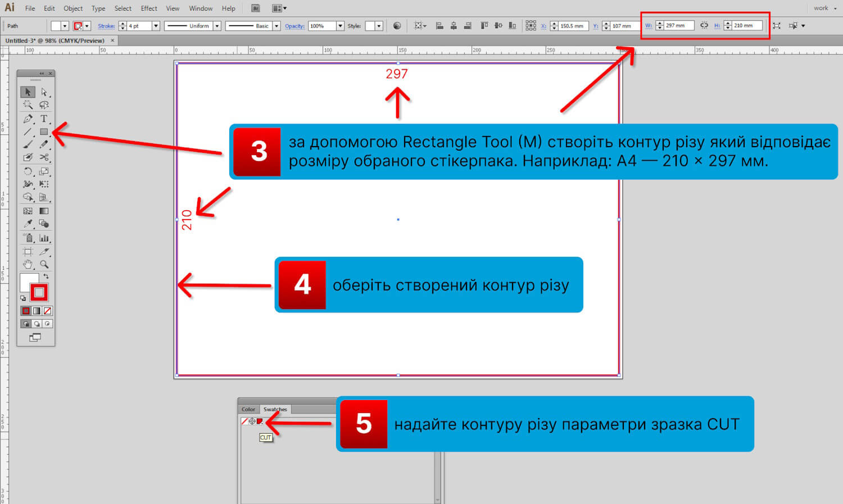Click the red Stroke box in Tools panel

point(39,292)
